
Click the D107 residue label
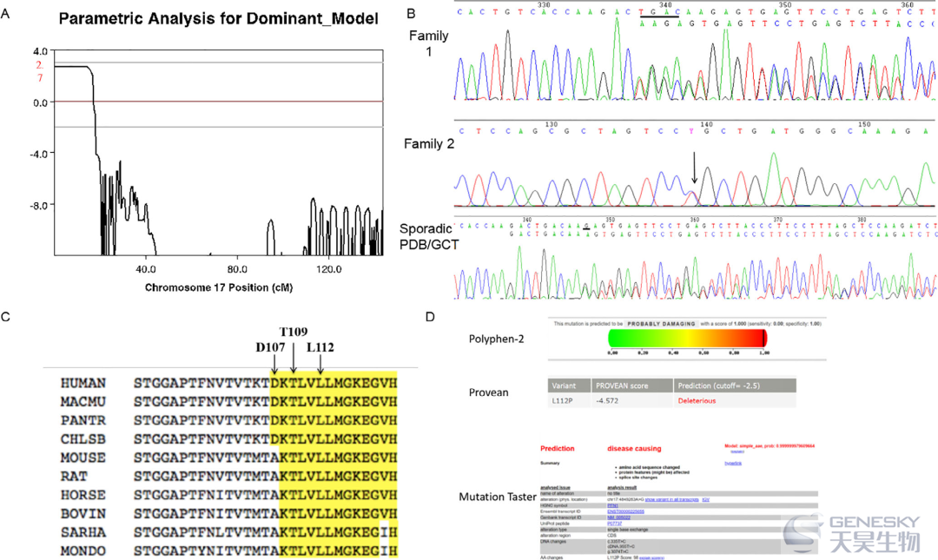click(270, 347)
